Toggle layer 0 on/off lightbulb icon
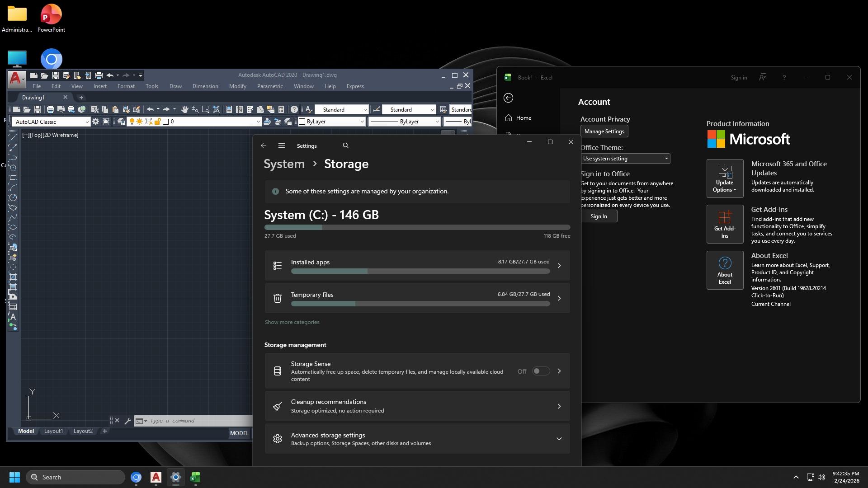The image size is (868, 488). [132, 122]
